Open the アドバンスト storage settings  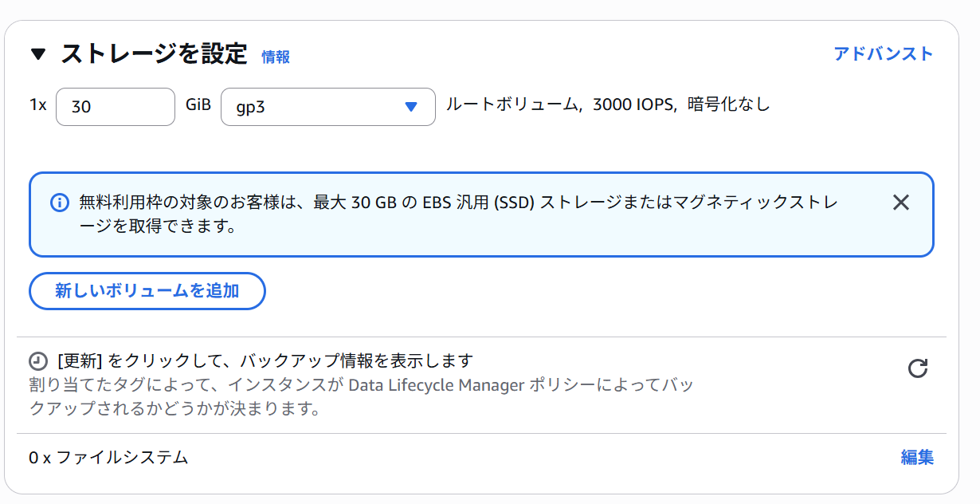pos(883,53)
